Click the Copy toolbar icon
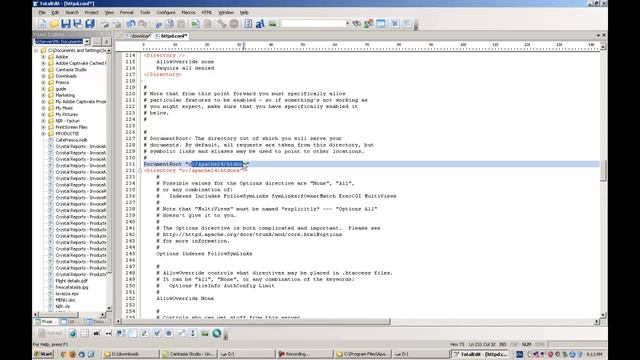 pos(169,24)
